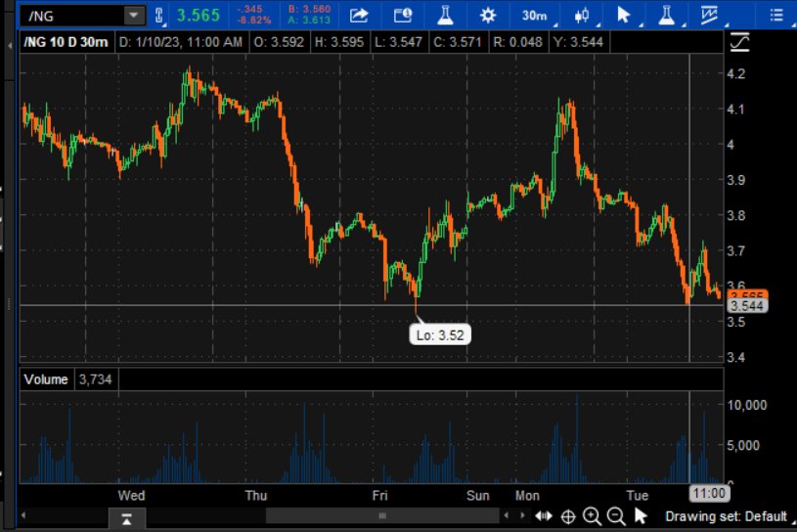
Task: Open chart settings gear
Action: [488, 16]
